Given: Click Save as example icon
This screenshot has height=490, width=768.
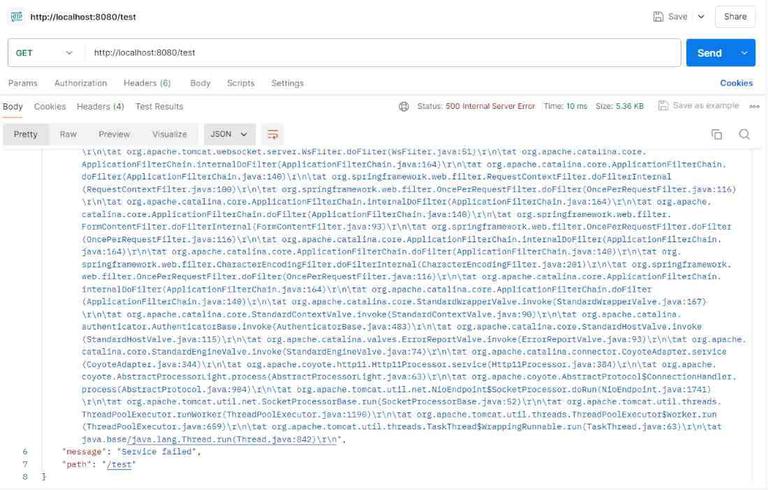Looking at the screenshot, I should [x=663, y=106].
